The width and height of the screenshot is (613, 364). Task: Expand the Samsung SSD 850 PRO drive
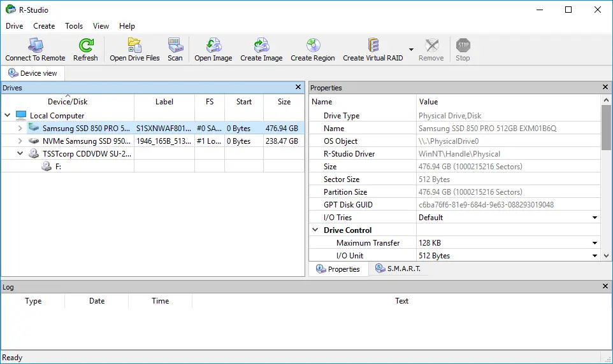click(20, 128)
